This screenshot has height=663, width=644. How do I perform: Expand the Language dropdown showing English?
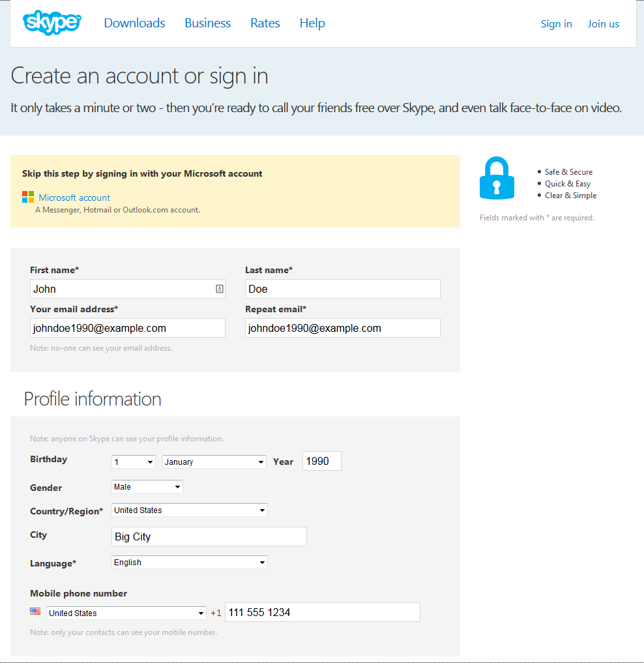(190, 562)
